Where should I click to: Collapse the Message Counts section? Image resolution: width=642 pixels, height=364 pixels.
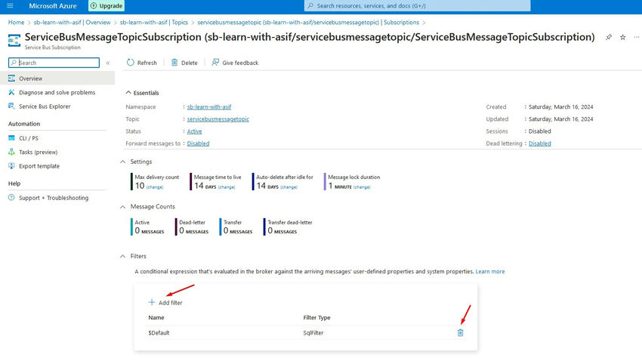click(x=124, y=206)
